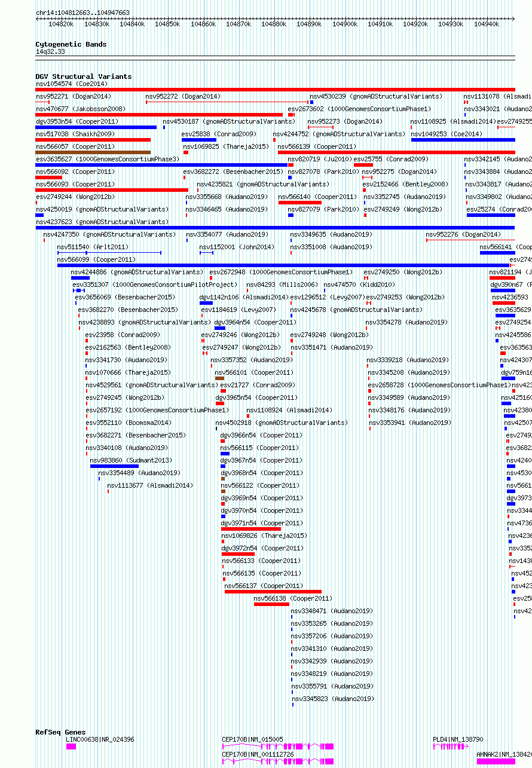Screen dimensions: 532x768
Task: Open variant nsv1054574 (Coe2014)
Action: point(72,84)
